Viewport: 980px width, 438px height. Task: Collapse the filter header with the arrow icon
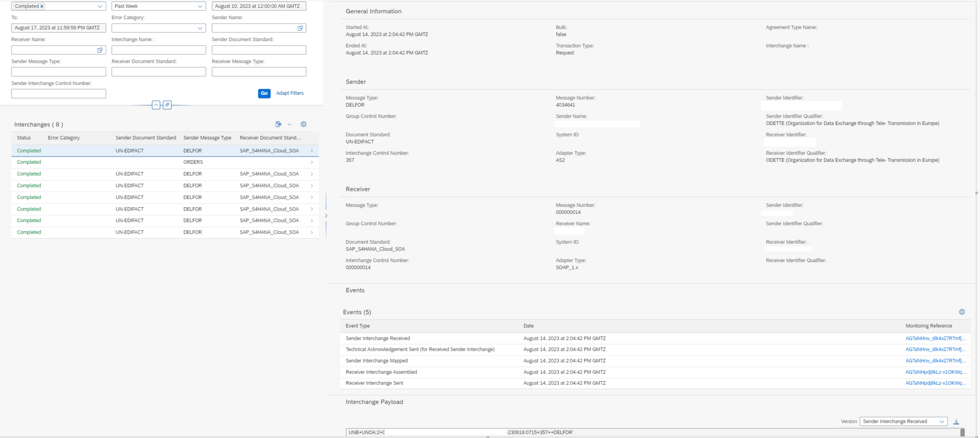pos(156,105)
